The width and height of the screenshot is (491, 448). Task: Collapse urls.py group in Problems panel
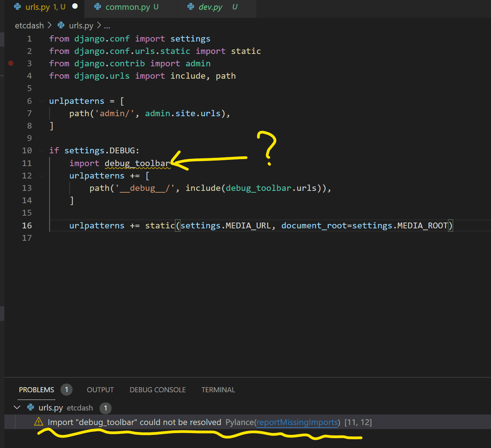pos(17,408)
